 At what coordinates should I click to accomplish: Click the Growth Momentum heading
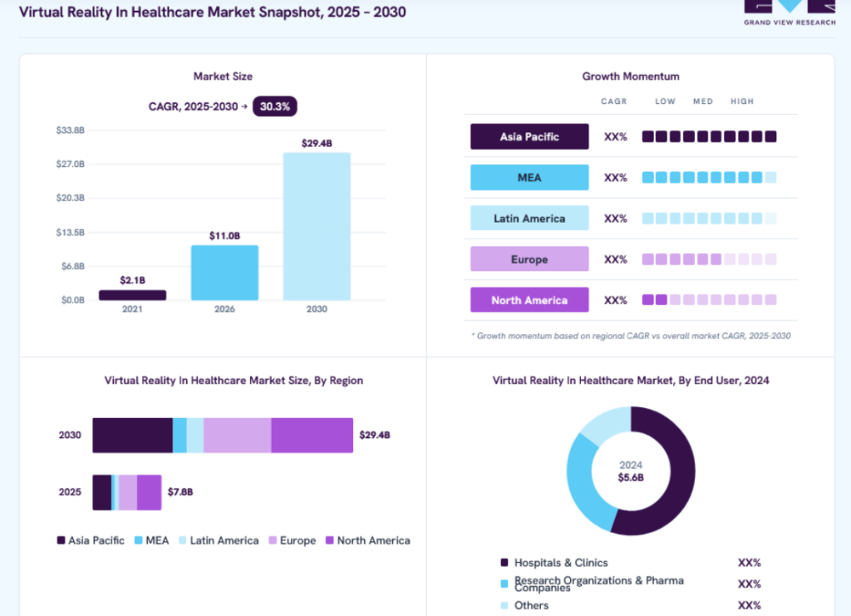pos(631,76)
